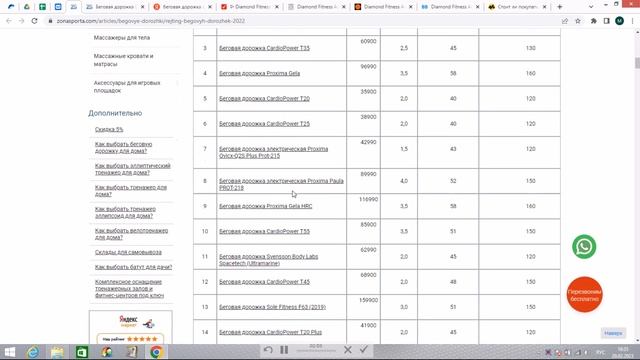
Task: Click the page vertical scrollbar thumb
Action: point(637,63)
